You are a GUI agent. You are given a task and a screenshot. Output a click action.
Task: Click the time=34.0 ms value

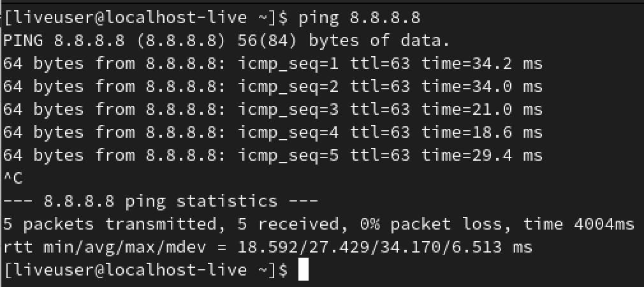(481, 87)
